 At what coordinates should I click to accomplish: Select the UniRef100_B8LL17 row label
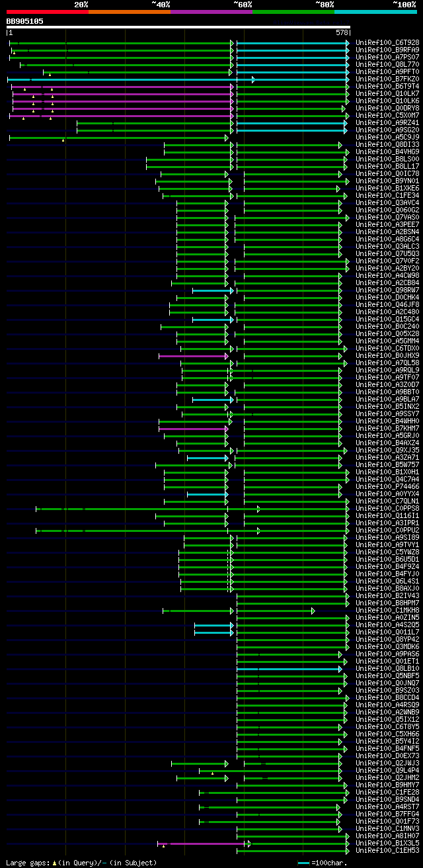[x=387, y=166]
